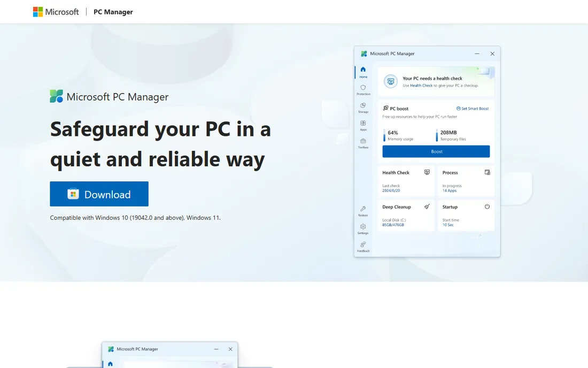Image resolution: width=588 pixels, height=368 pixels.
Task: Open the Startup card
Action: 466,216
